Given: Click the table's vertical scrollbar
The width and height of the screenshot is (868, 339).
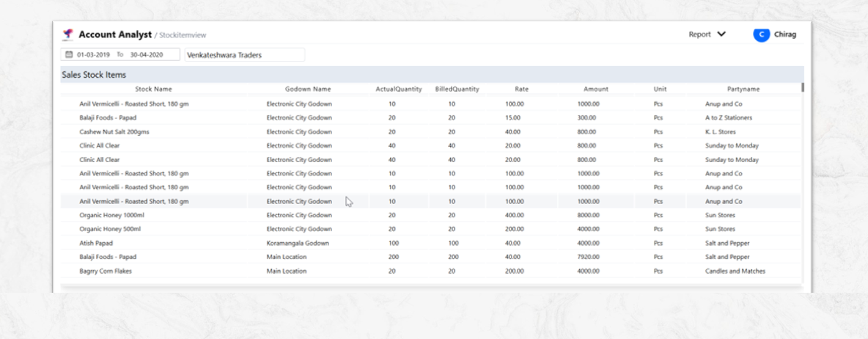Looking at the screenshot, I should click(x=803, y=87).
